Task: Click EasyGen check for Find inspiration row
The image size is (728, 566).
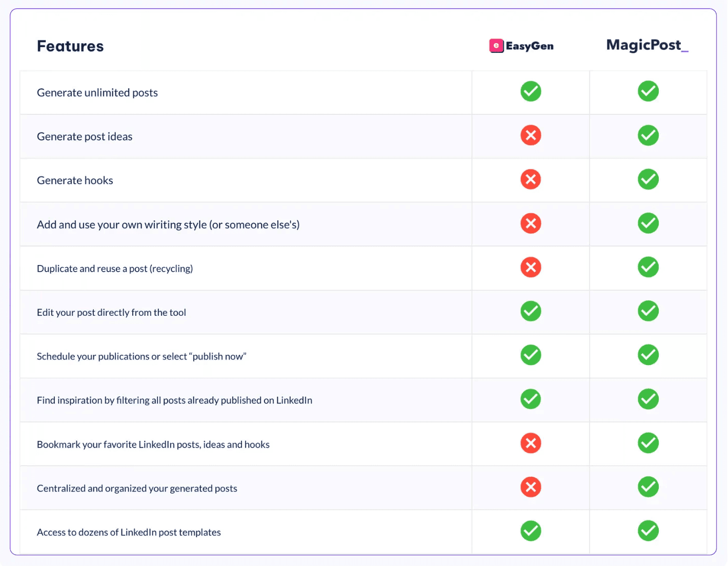Action: point(531,399)
